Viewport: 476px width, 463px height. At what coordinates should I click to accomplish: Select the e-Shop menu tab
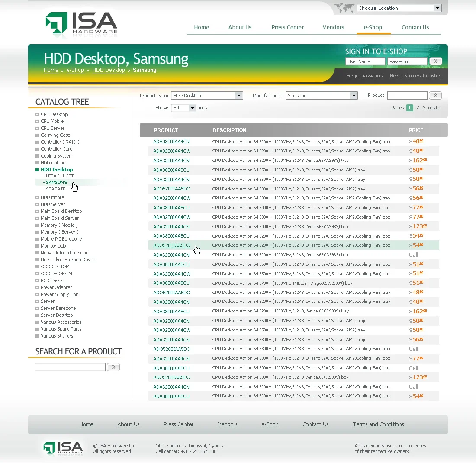point(373,27)
